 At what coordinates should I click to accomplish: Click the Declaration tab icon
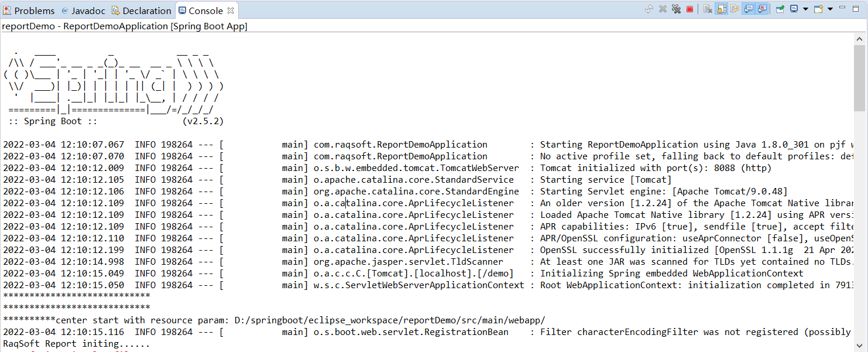click(115, 11)
